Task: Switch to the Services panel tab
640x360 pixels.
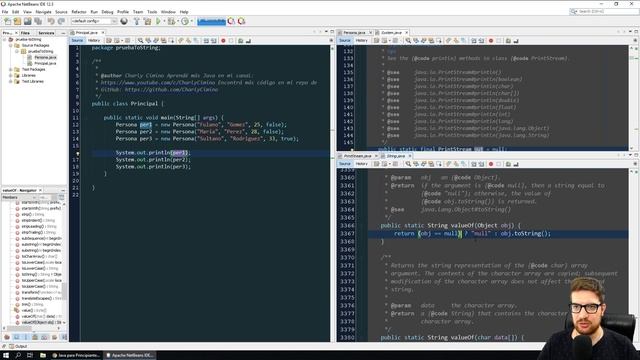Action: tap(46, 33)
